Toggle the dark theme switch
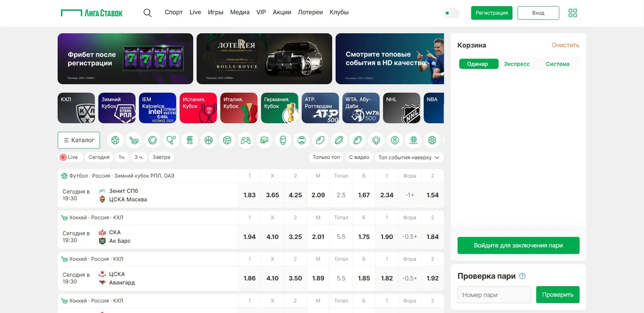Image resolution: width=644 pixels, height=313 pixels. pyautogui.click(x=451, y=13)
